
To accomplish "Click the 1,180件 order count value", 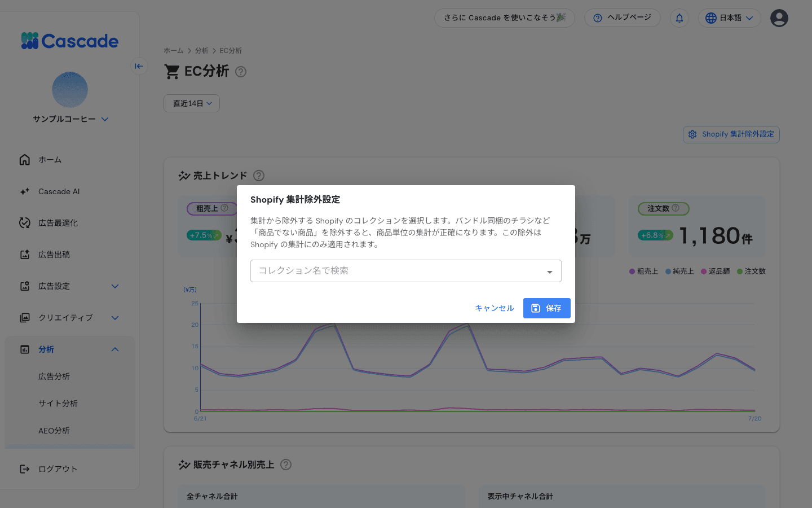I will pyautogui.click(x=716, y=236).
